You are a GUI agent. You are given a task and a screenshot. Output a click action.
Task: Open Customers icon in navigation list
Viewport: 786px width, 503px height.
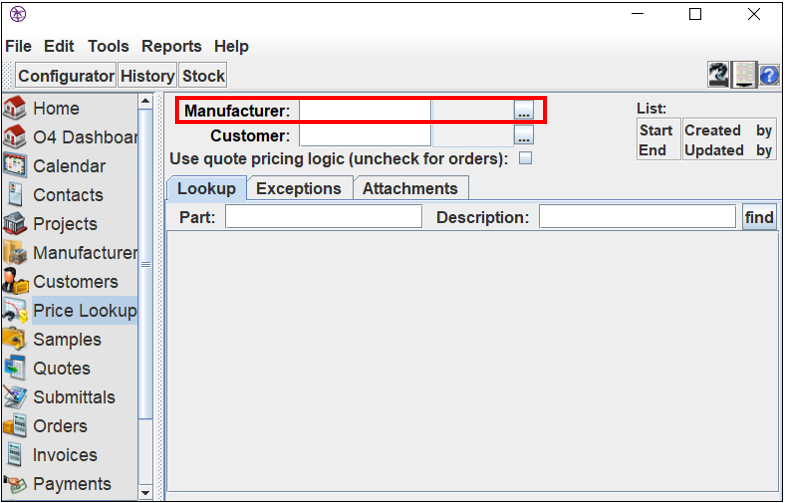click(x=15, y=281)
